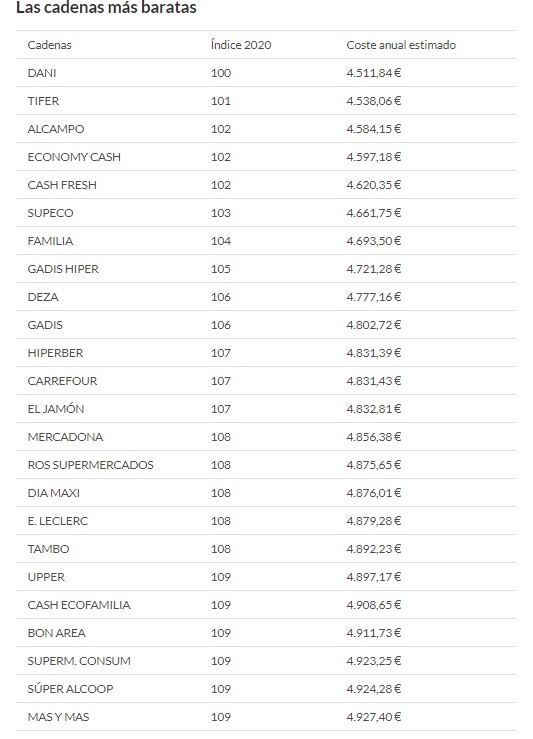Select the TIFER row name
The width and height of the screenshot is (533, 739).
pyautogui.click(x=43, y=101)
